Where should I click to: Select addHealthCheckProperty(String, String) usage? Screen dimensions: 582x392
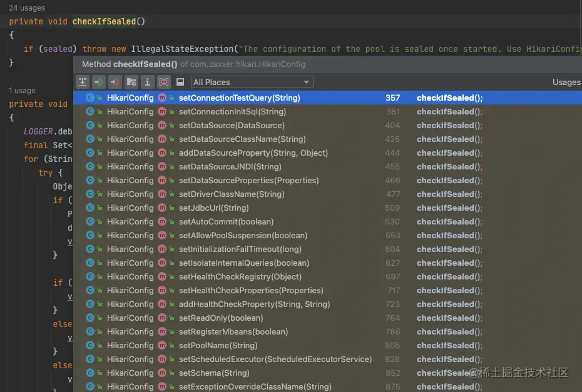pos(327,304)
